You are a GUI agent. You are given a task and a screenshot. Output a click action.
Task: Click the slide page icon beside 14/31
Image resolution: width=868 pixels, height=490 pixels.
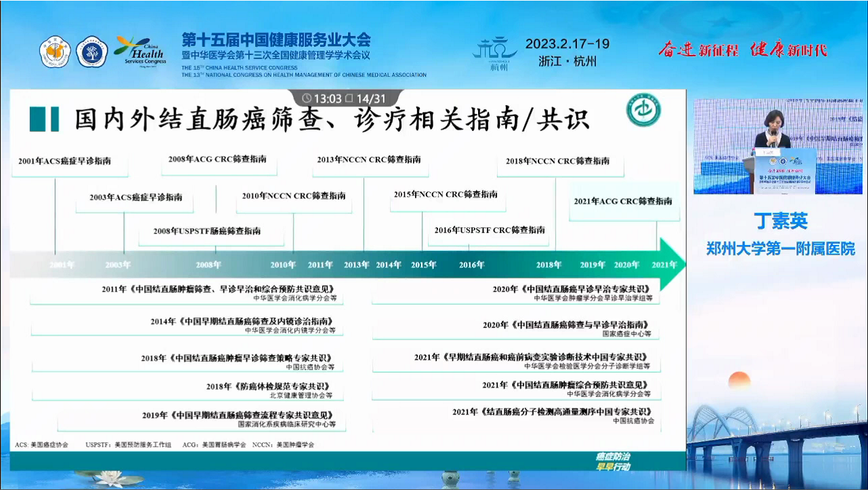pyautogui.click(x=349, y=99)
